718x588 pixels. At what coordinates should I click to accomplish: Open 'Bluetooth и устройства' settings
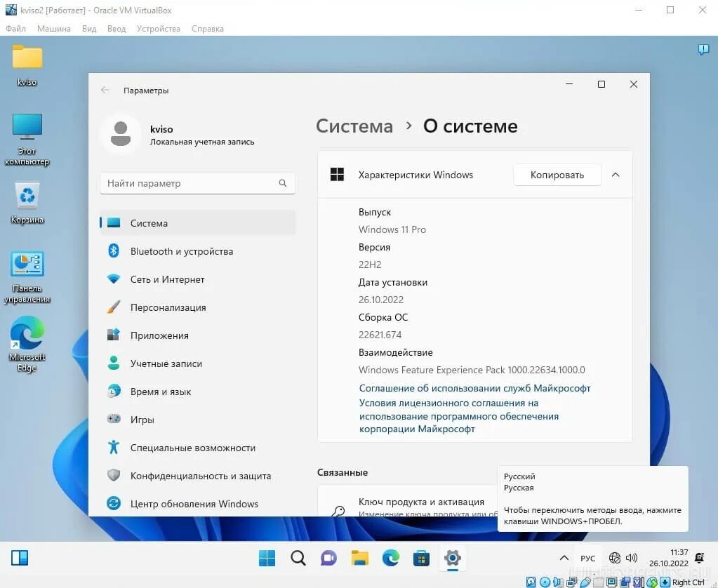click(198, 251)
